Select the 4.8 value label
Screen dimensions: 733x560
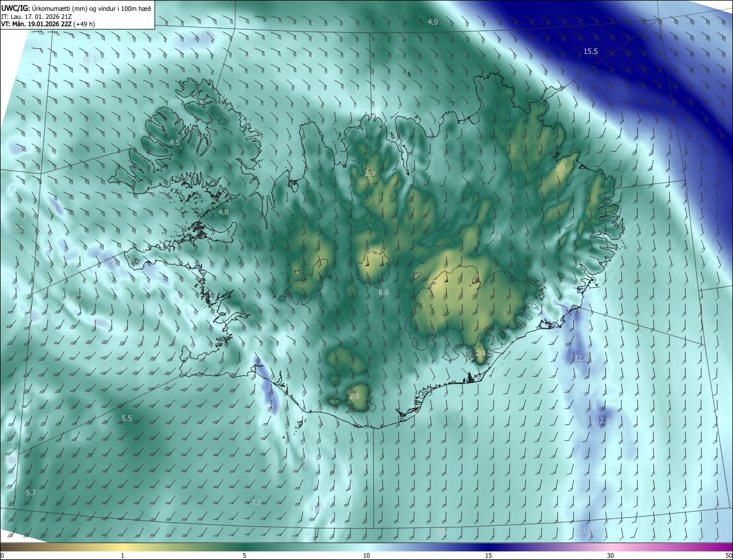[223, 212]
